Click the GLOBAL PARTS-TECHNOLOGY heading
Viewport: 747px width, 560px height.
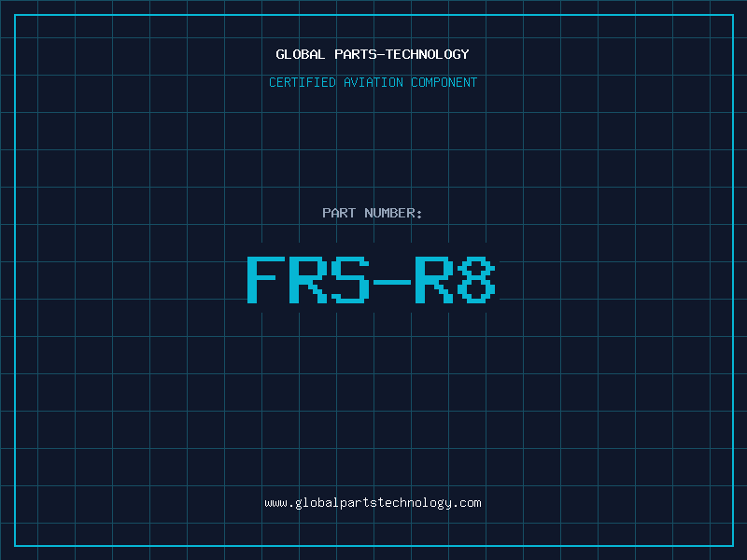pos(373,54)
